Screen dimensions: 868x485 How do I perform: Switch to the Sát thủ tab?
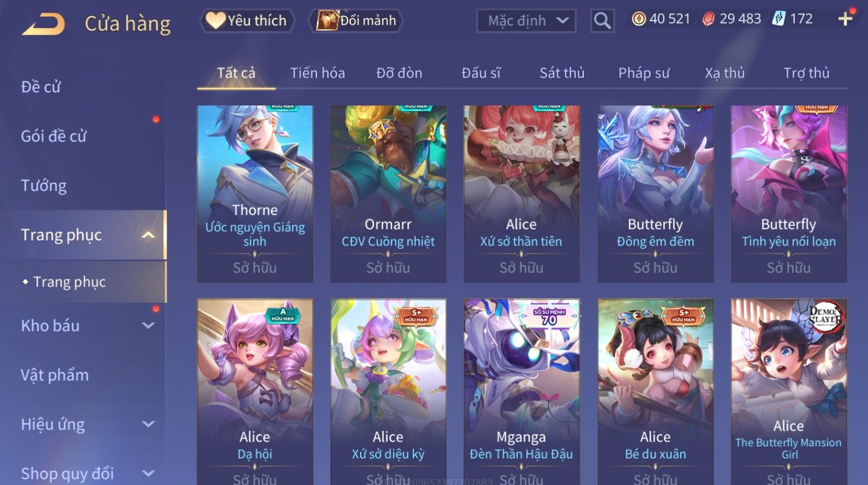[x=562, y=73]
